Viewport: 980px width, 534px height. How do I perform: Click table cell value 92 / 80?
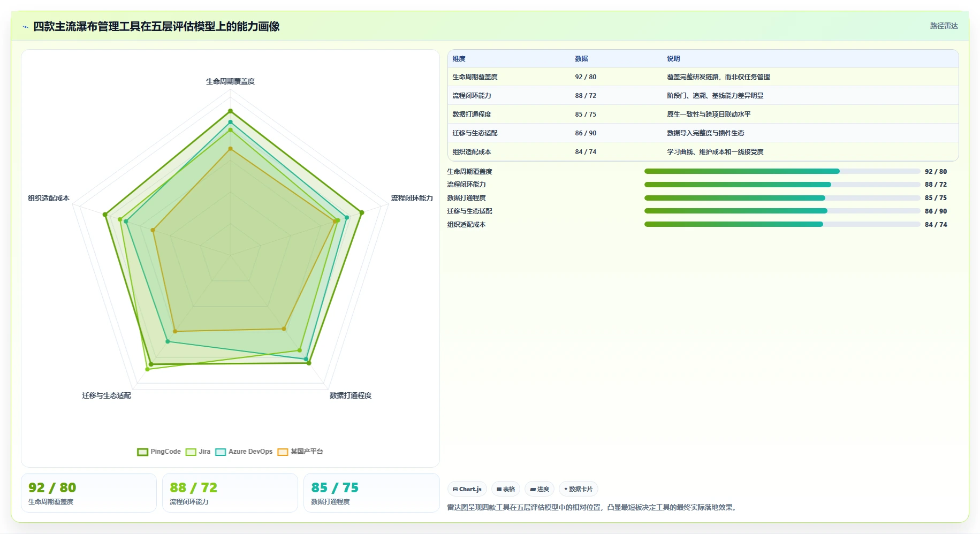click(x=586, y=77)
